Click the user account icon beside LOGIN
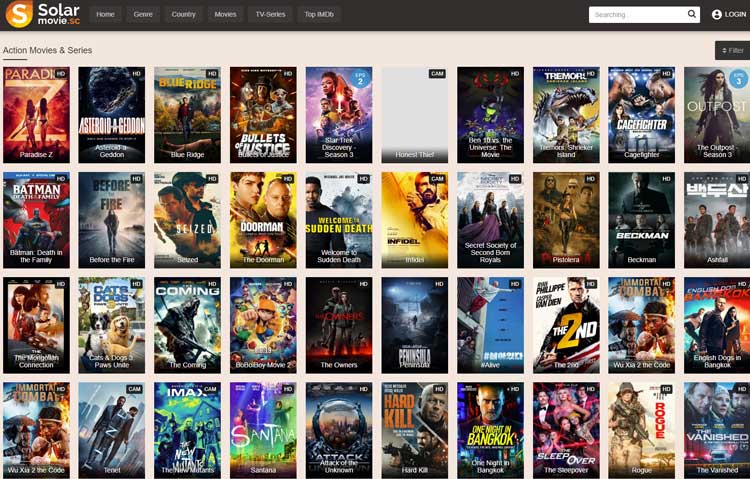750x479 pixels. pyautogui.click(x=716, y=14)
